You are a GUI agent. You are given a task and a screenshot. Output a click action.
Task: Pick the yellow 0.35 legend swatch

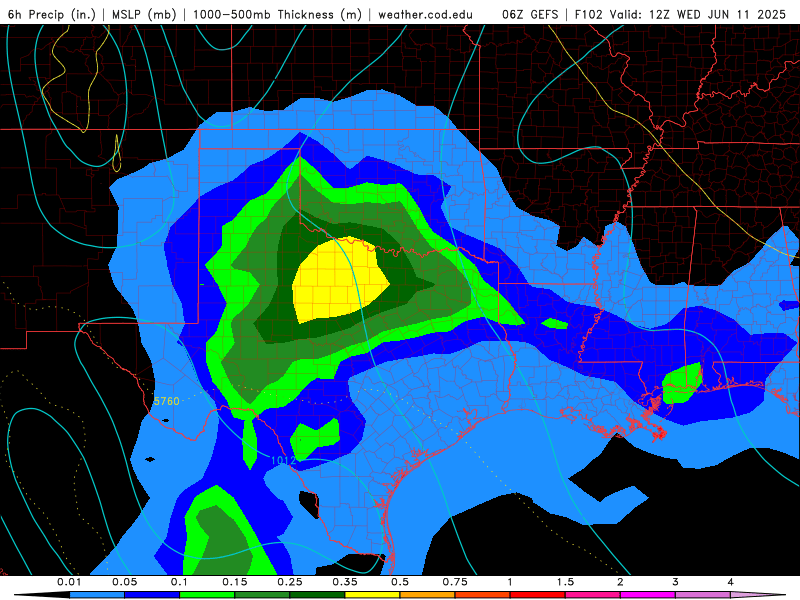tap(372, 595)
